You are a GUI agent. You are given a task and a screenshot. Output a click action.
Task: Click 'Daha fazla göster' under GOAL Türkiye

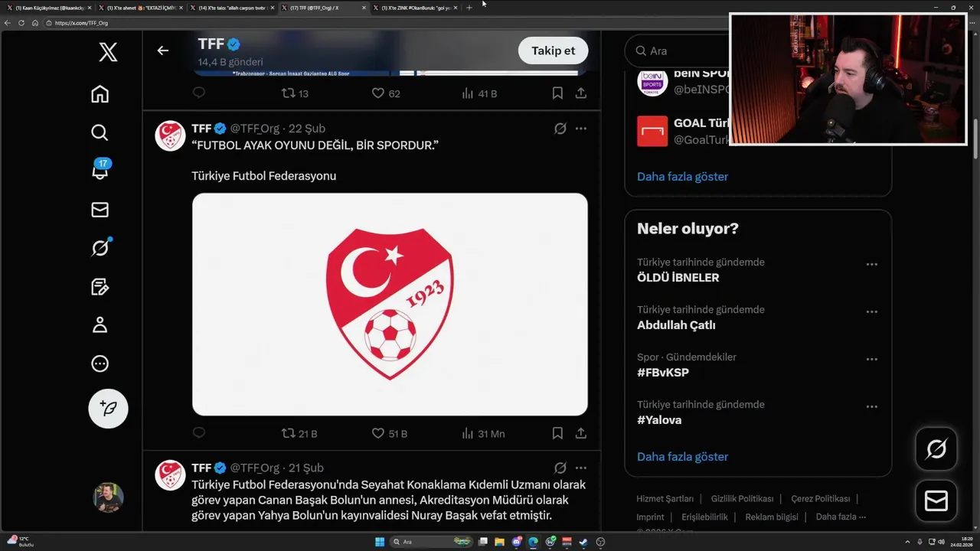[x=682, y=176]
